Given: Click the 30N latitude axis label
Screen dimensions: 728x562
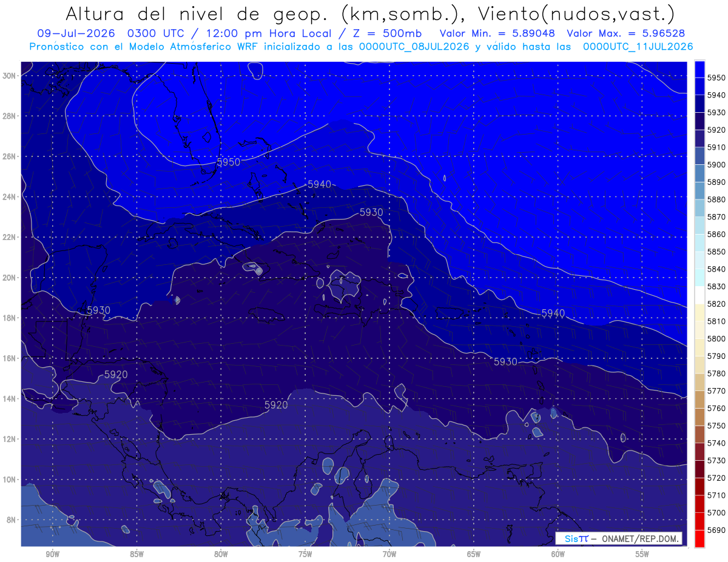Looking at the screenshot, I should coord(9,76).
